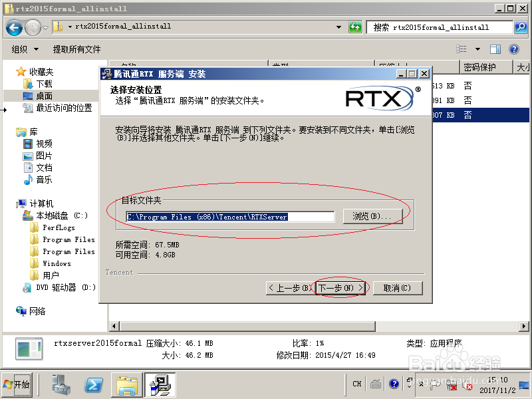532x399 pixels.
Task: Select 本地磁盘 (C:) drive
Action: pyautogui.click(x=55, y=215)
